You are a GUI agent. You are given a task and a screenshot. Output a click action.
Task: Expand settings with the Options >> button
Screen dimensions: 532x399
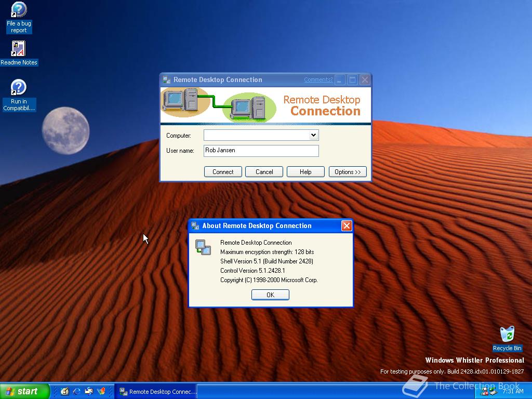348,171
